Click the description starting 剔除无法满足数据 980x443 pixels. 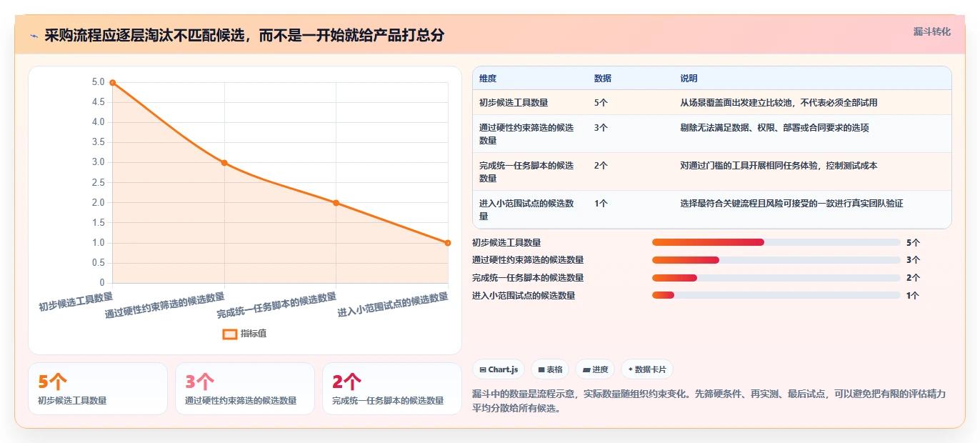click(774, 128)
